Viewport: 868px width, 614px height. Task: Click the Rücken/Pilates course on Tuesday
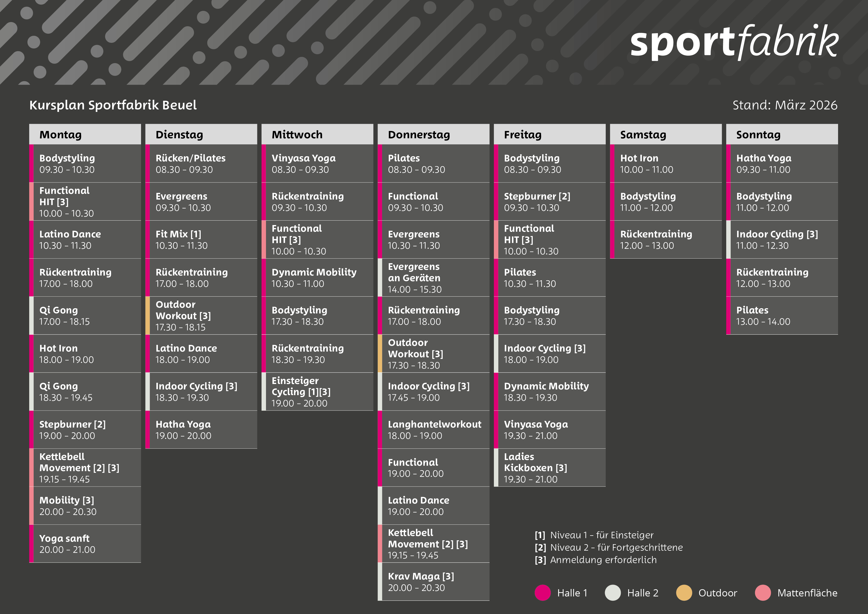point(201,163)
